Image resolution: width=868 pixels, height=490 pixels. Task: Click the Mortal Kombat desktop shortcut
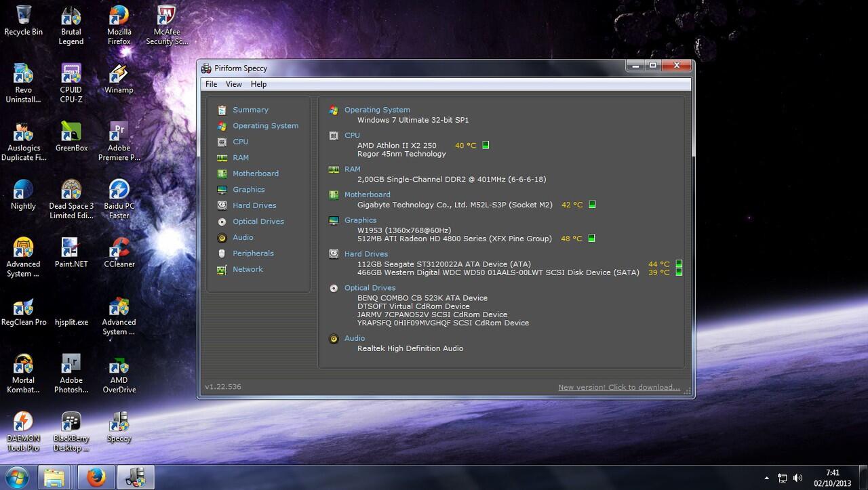coord(24,374)
